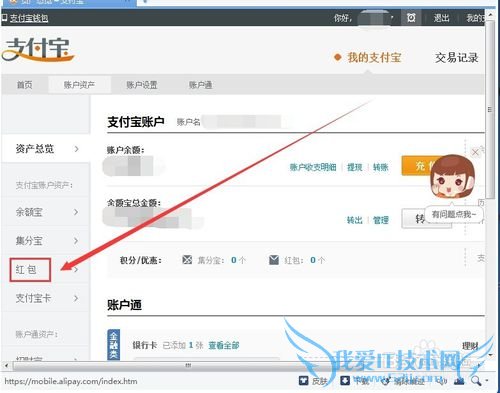Close the helper assistant popup
The height and width of the screenshot is (393, 500).
pyautogui.click(x=475, y=152)
